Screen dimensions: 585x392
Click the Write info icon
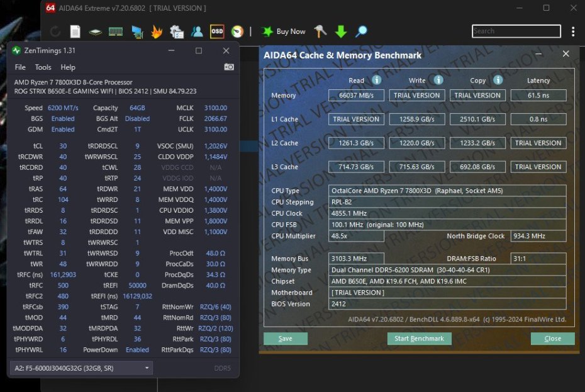click(x=438, y=81)
